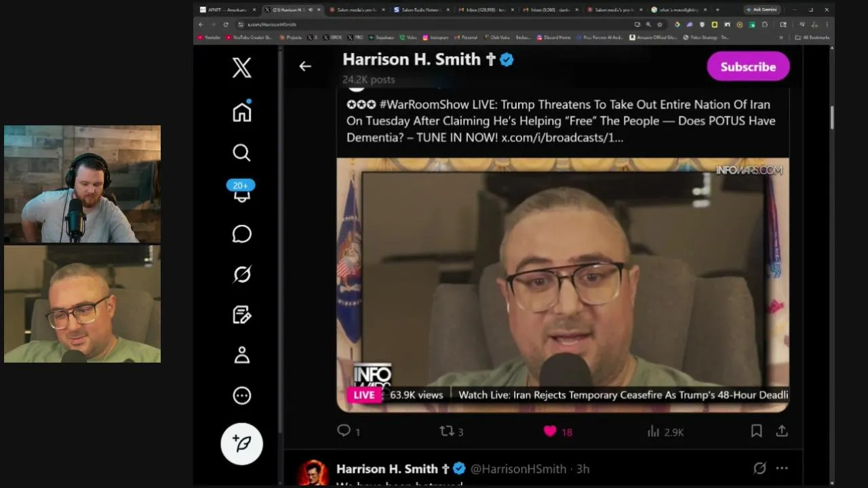Open Grok from the sidebar icon
Screen dimensions: 868x488
pyautogui.click(x=241, y=274)
